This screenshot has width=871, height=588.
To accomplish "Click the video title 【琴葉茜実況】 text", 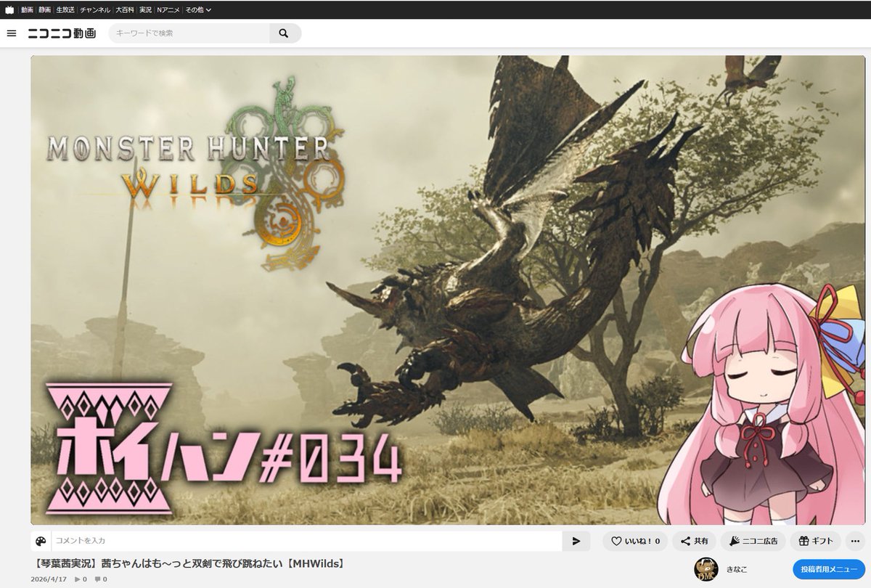I will pos(189,563).
